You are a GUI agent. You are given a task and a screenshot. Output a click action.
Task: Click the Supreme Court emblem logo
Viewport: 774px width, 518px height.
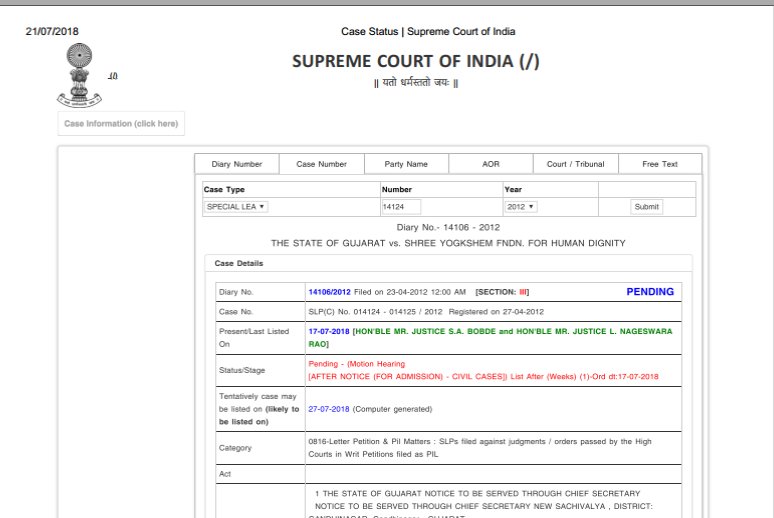pos(79,75)
